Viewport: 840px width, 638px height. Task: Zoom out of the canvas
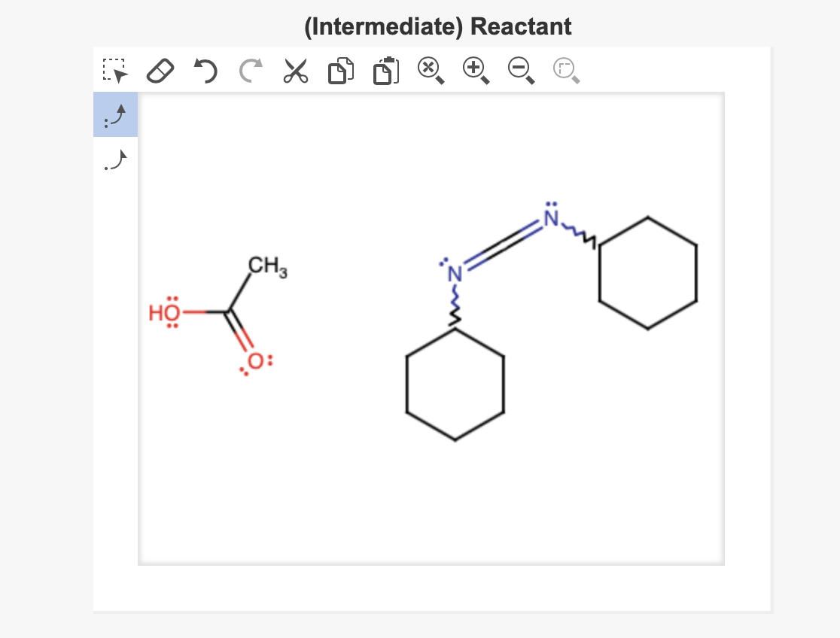coord(521,69)
